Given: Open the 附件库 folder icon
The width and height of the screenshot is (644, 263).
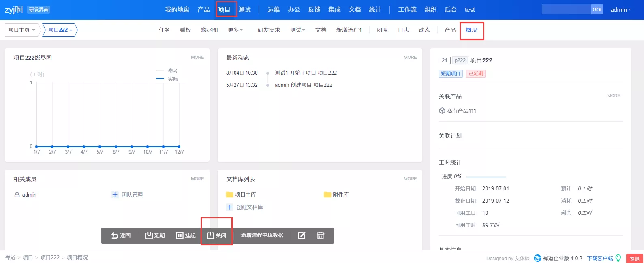Looking at the screenshot, I should [327, 195].
